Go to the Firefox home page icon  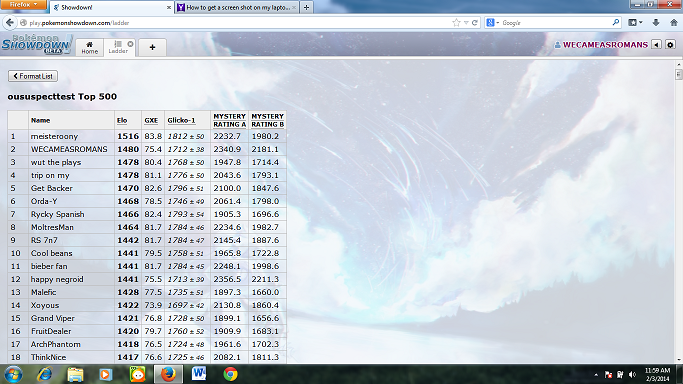(x=673, y=23)
